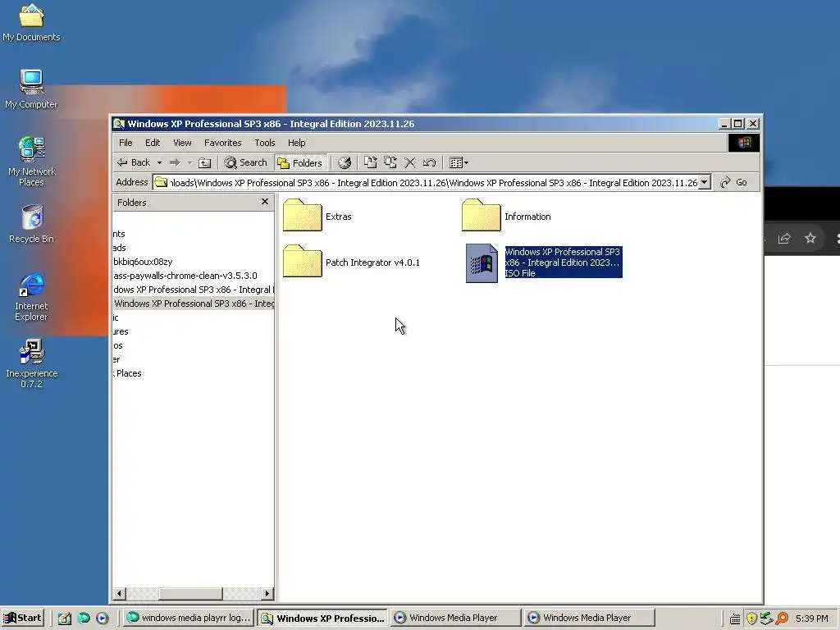
Task: Click the History toolbar icon
Action: (345, 162)
